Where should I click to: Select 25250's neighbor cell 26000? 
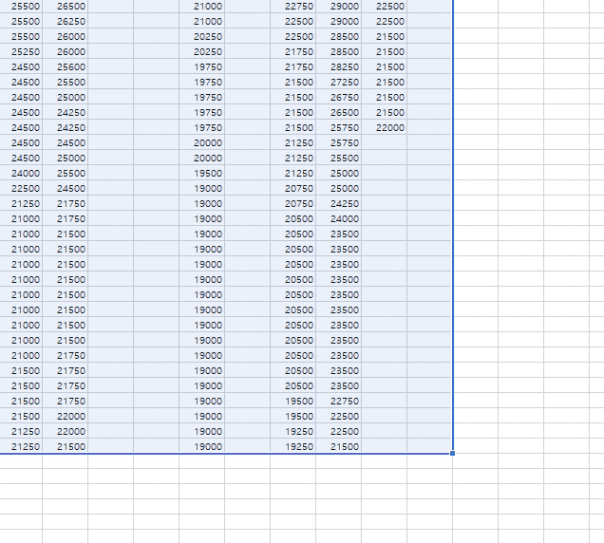click(65, 52)
